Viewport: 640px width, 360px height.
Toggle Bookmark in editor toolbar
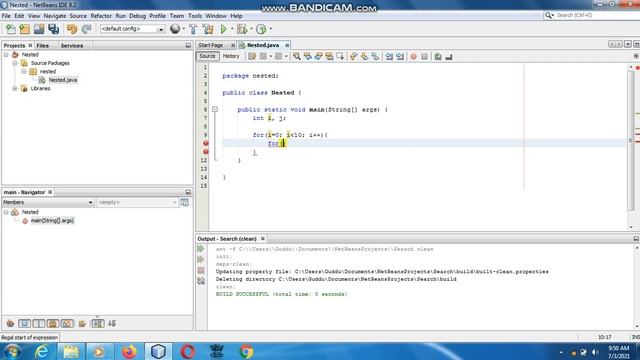click(375, 56)
